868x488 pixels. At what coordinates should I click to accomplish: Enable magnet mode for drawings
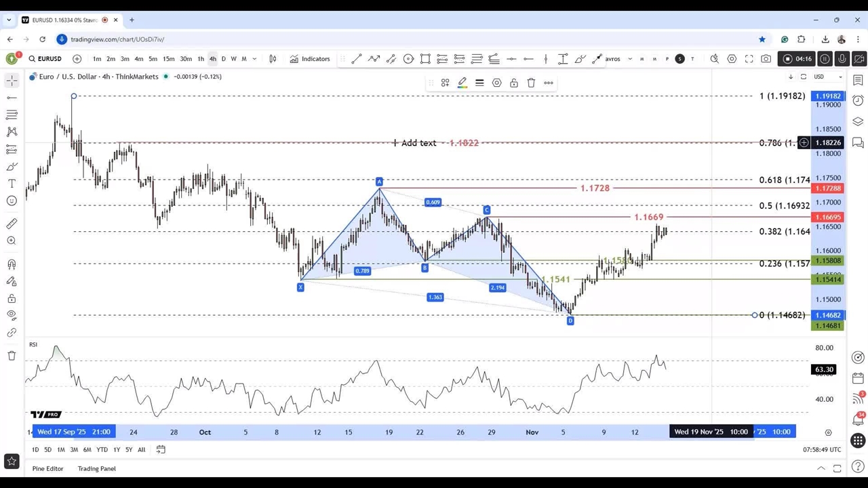12,264
